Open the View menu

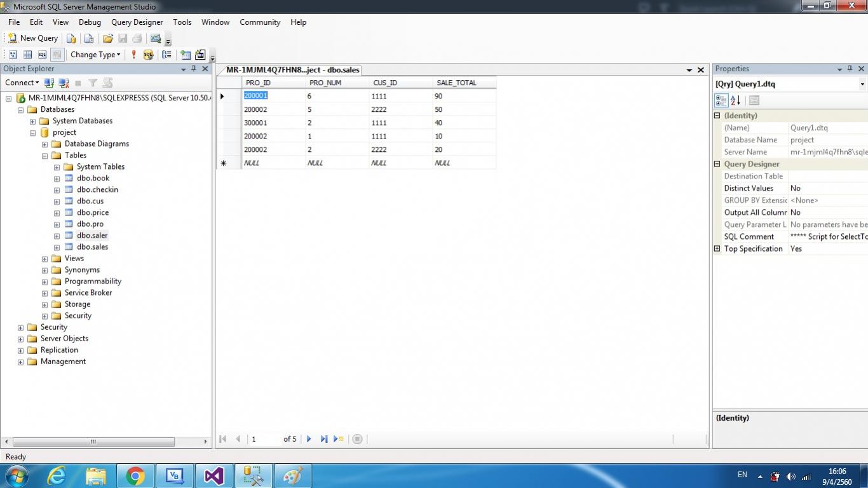60,22
